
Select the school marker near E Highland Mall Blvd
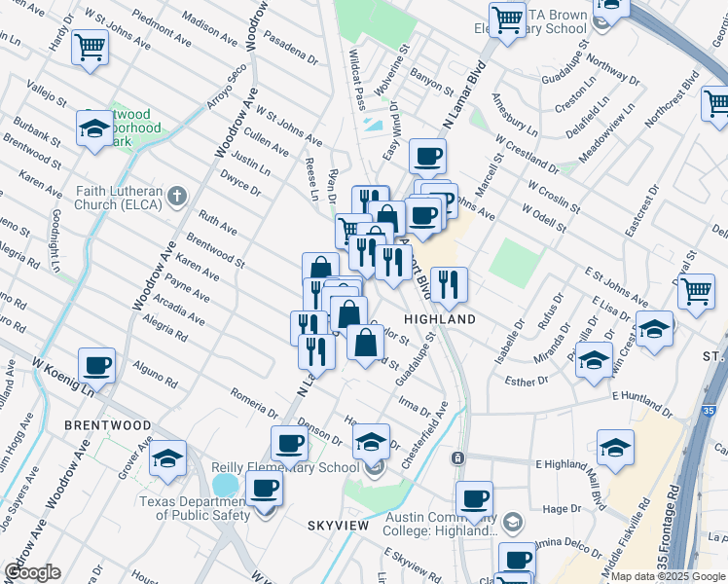[615, 448]
